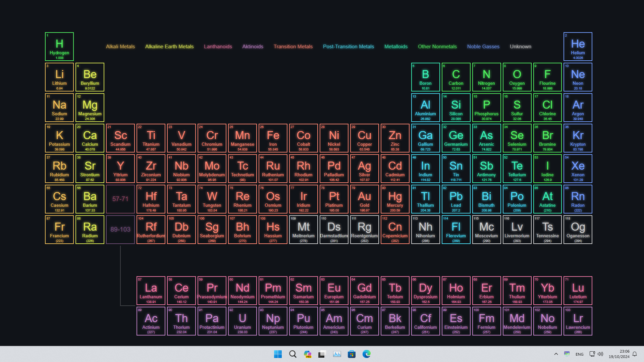The height and width of the screenshot is (362, 644).
Task: Select the Mercury element tile
Action: pos(395,199)
